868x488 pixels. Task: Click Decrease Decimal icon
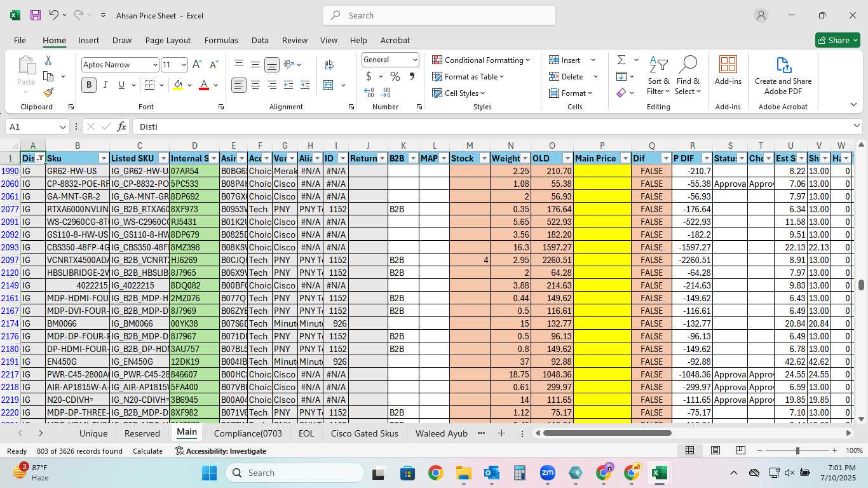point(386,93)
